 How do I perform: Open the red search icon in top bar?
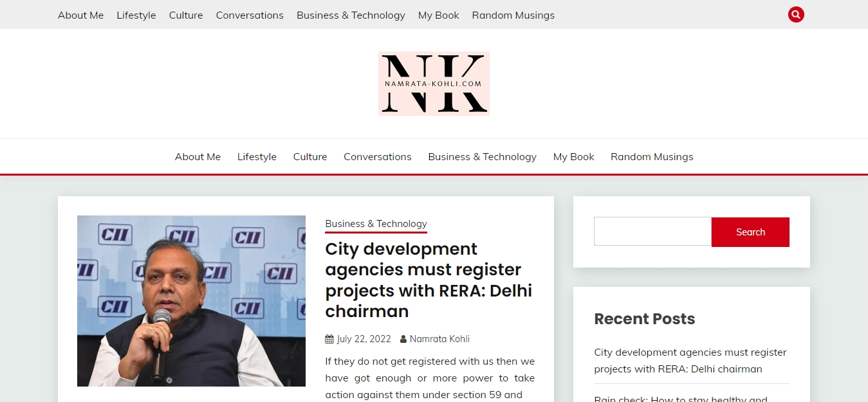pyautogui.click(x=796, y=14)
